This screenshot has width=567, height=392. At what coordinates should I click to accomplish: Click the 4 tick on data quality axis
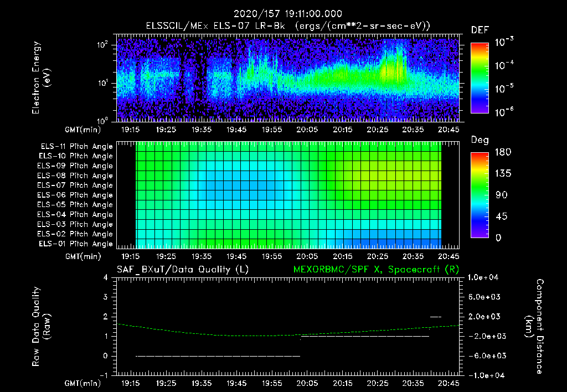click(106, 278)
